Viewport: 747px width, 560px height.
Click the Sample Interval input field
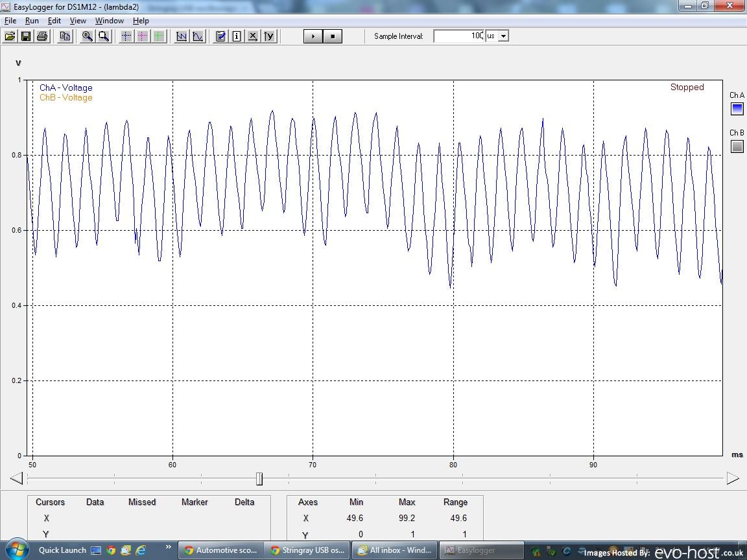[x=459, y=36]
